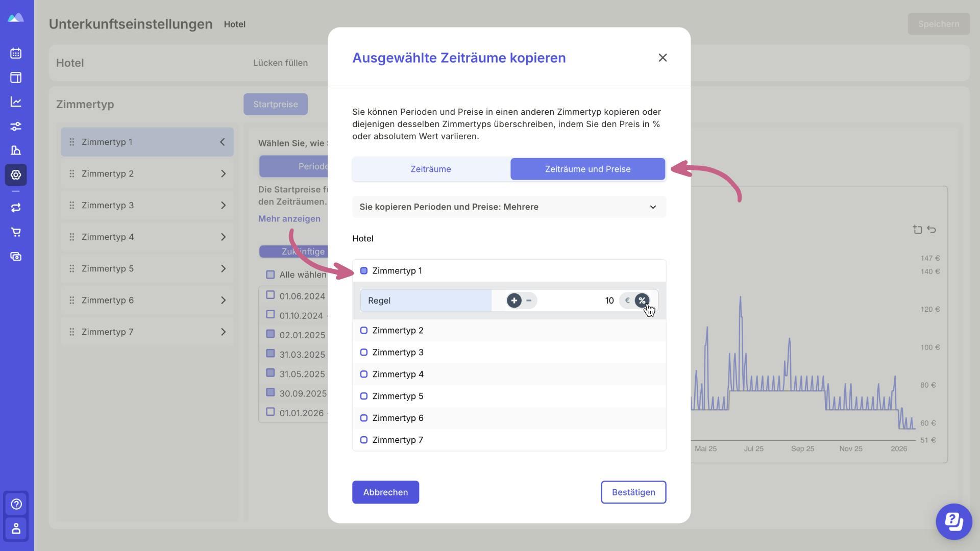
Task: Click the Bestätigen button
Action: [x=633, y=492]
